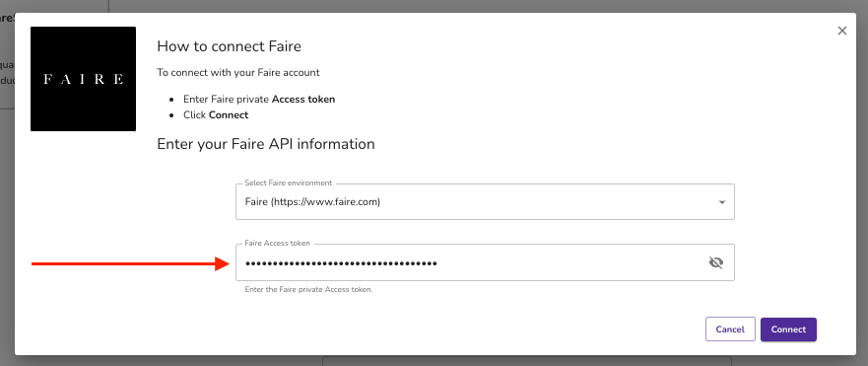Image resolution: width=868 pixels, height=366 pixels.
Task: Click the FAIRE logo image
Action: (x=83, y=79)
